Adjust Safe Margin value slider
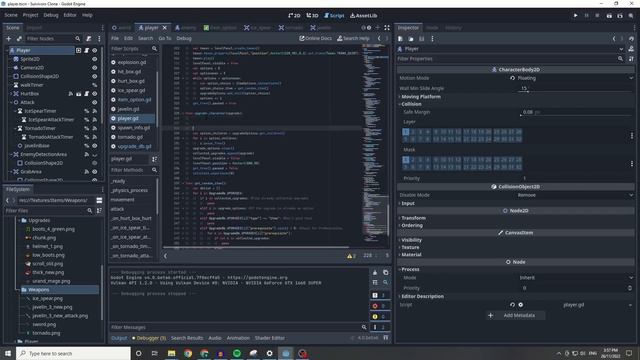The image size is (640, 360). (x=576, y=112)
